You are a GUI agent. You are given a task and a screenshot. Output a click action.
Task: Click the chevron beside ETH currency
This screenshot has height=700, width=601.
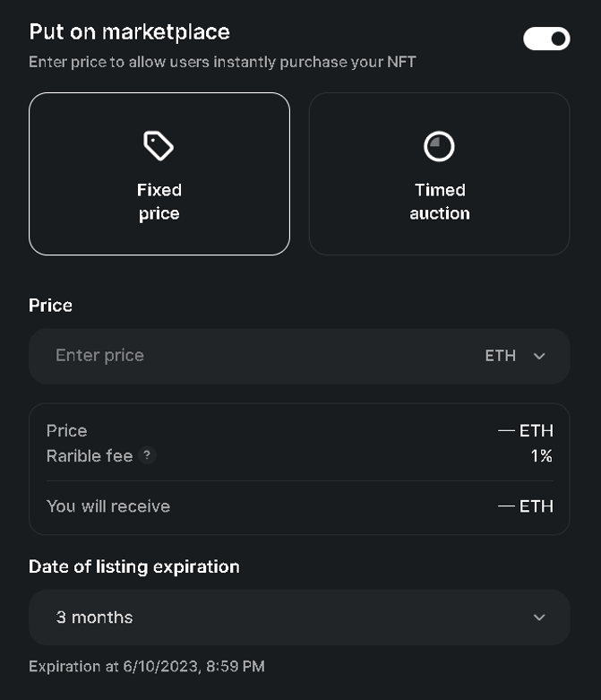pyautogui.click(x=539, y=356)
